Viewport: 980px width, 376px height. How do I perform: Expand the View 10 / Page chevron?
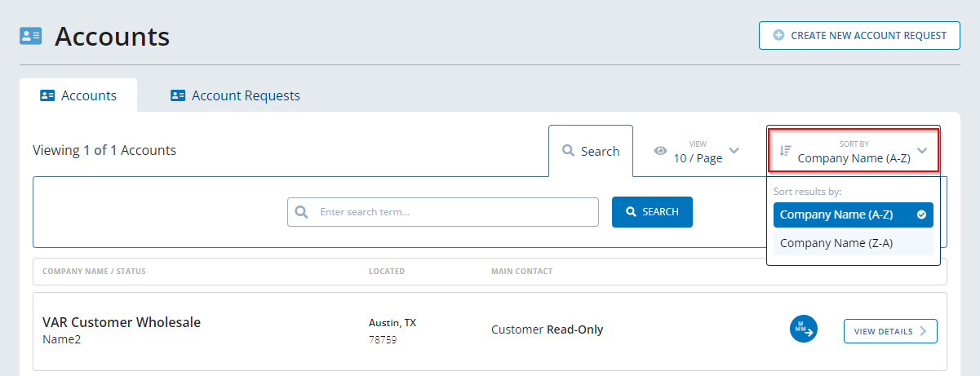734,151
